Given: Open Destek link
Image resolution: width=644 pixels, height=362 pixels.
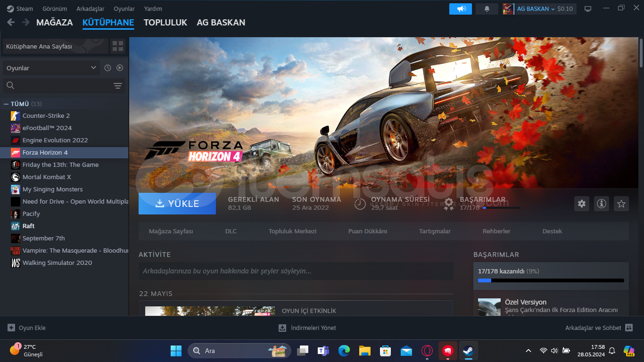Looking at the screenshot, I should point(552,231).
